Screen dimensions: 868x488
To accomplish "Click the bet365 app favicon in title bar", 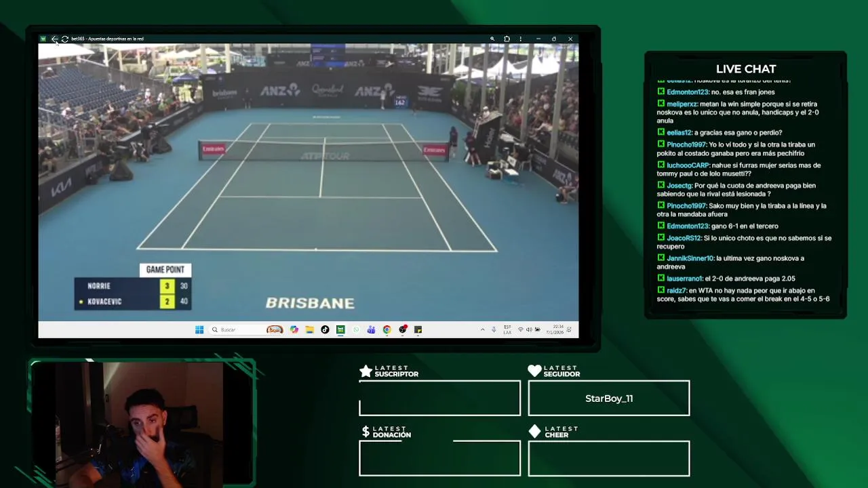I will (43, 39).
